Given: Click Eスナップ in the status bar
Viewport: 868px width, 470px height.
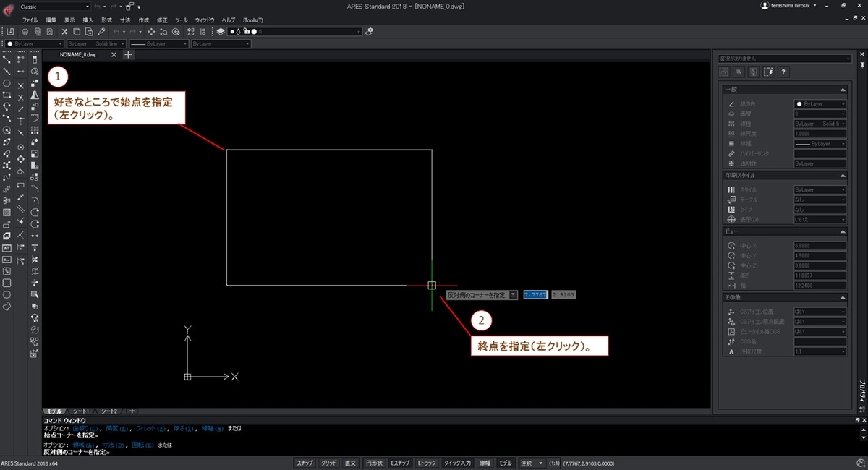Looking at the screenshot, I should (399, 462).
